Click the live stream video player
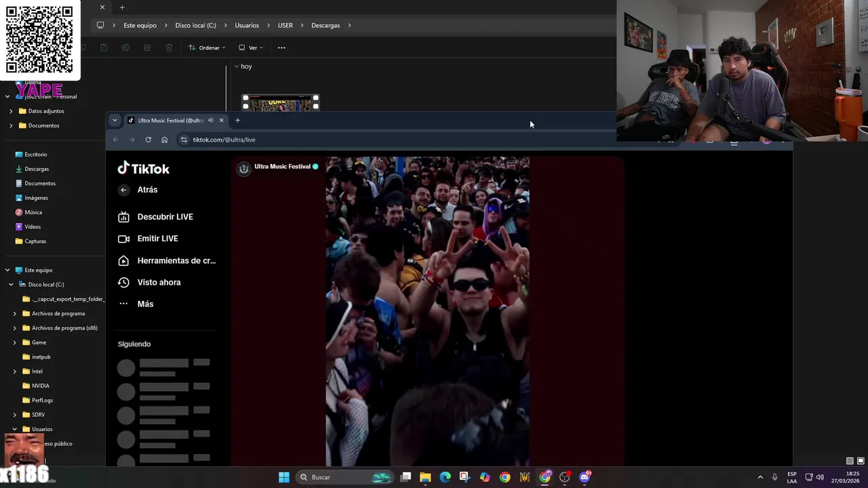The height and width of the screenshot is (488, 868). click(427, 312)
